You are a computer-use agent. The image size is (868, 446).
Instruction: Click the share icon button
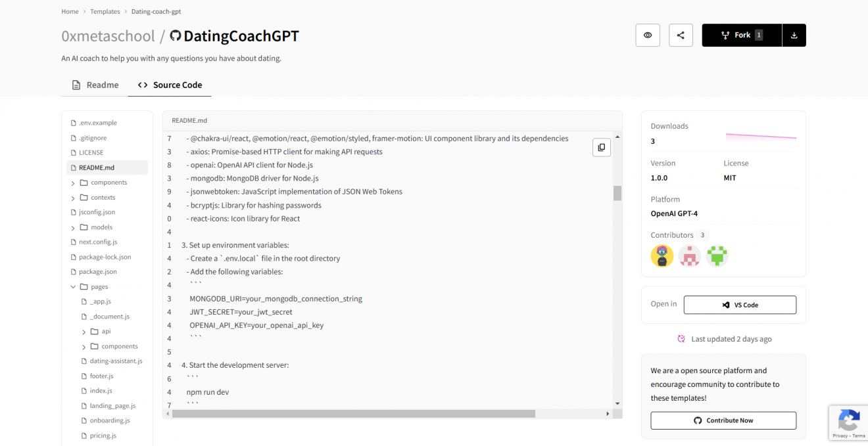click(x=681, y=35)
